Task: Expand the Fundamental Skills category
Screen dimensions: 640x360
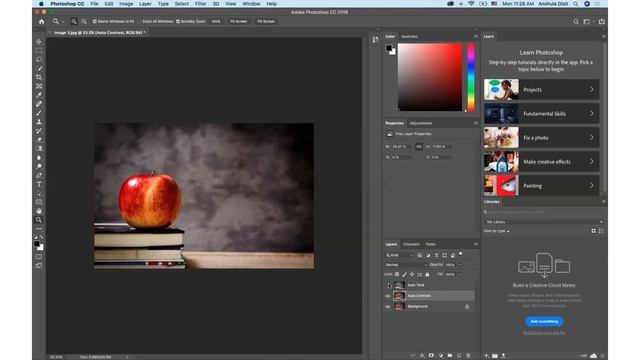Action: (x=541, y=113)
